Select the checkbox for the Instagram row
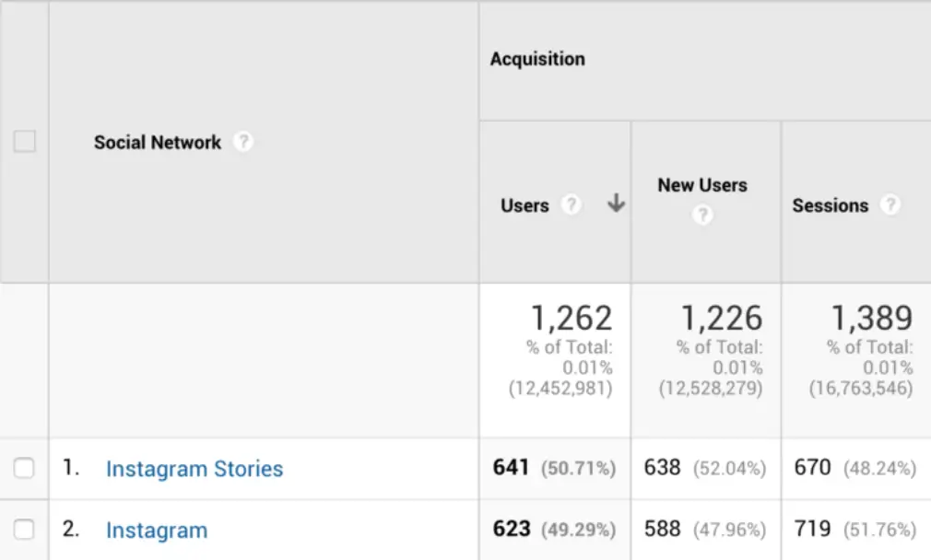This screenshot has width=931, height=560. pos(25,530)
